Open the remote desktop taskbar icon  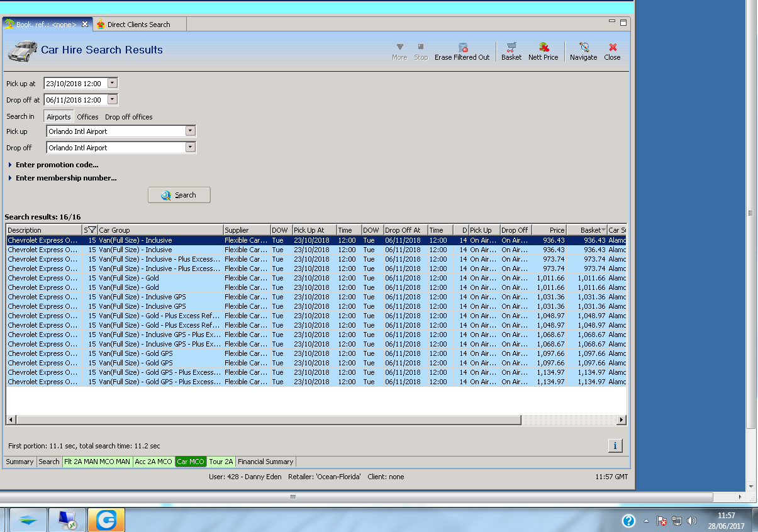point(67,520)
